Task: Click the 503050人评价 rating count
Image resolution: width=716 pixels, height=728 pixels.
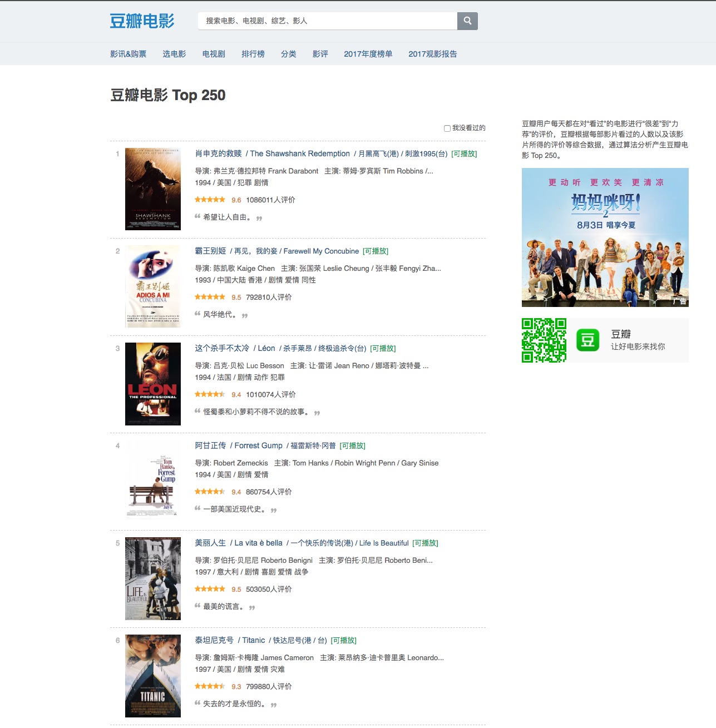Action: [x=269, y=589]
